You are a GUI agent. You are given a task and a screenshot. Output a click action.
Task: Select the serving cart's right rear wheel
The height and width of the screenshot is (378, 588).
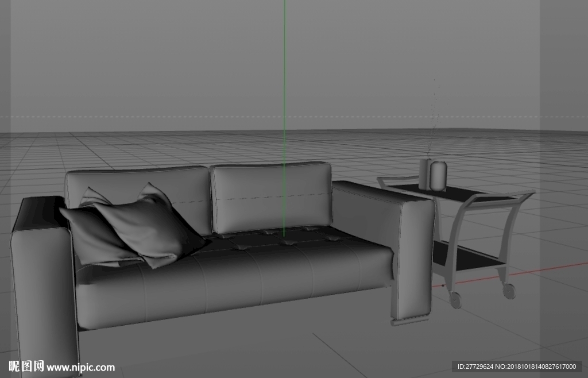coord(509,291)
